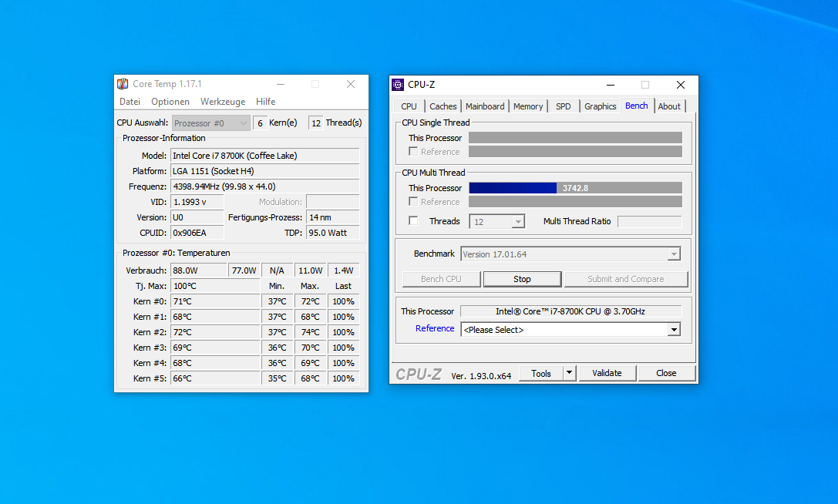The height and width of the screenshot is (504, 838).
Task: Open the Tools dropdown arrow
Action: (568, 372)
